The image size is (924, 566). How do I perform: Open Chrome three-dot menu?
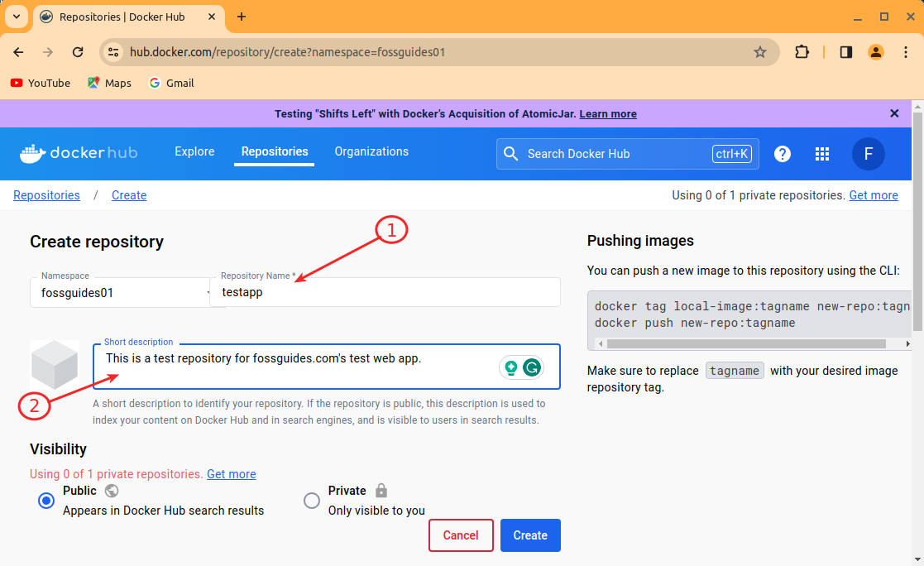pos(903,52)
